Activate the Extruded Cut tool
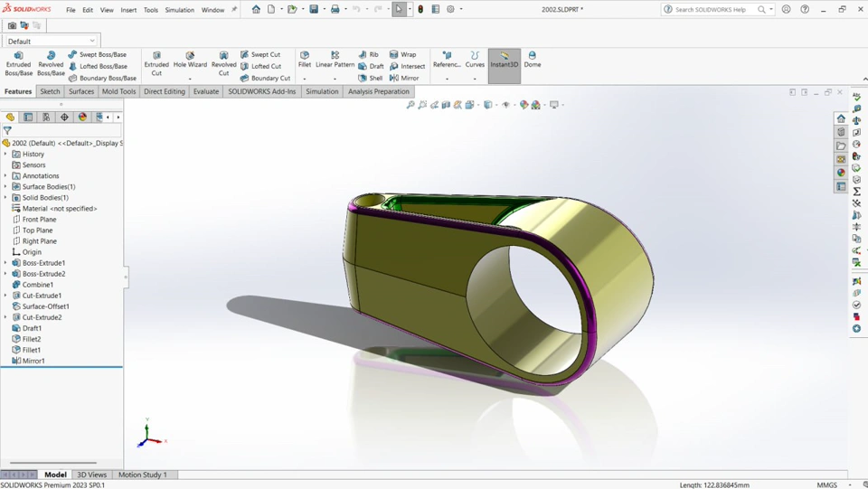The image size is (868, 489). (x=156, y=63)
